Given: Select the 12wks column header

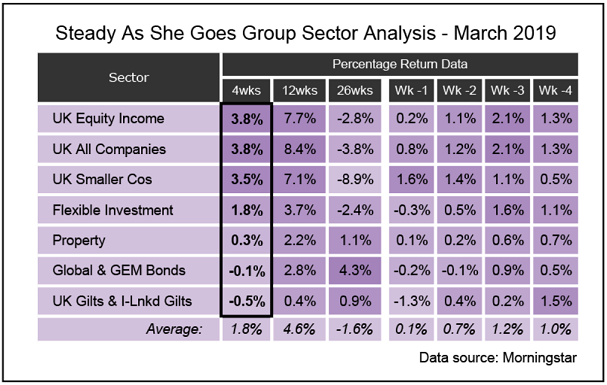Looking at the screenshot, I should pyautogui.click(x=299, y=91).
